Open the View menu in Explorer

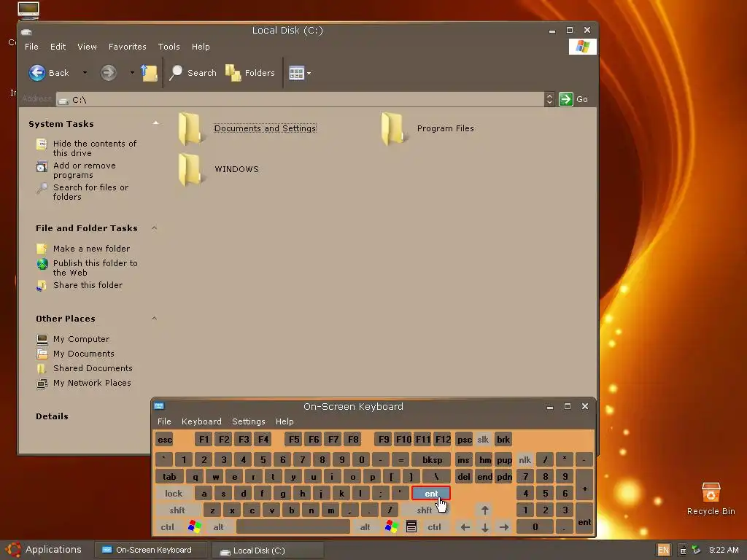(x=87, y=47)
